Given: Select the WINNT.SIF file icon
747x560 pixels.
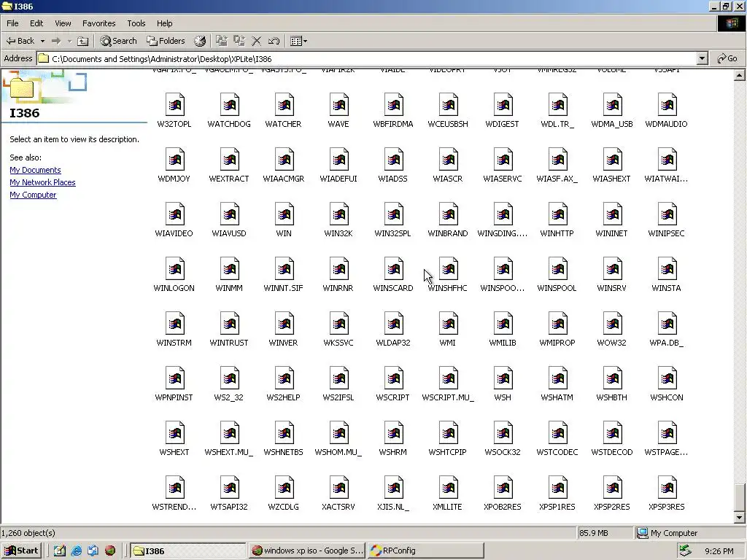Looking at the screenshot, I should pyautogui.click(x=285, y=268).
